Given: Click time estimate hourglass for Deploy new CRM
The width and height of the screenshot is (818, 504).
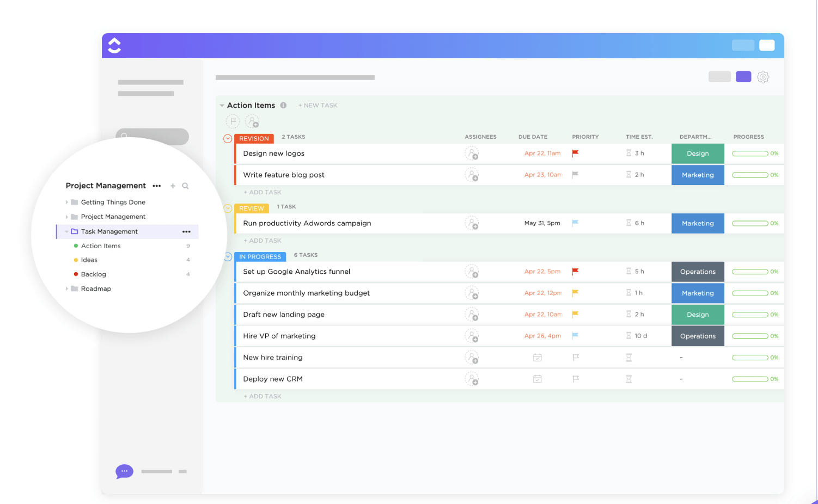Looking at the screenshot, I should (628, 379).
